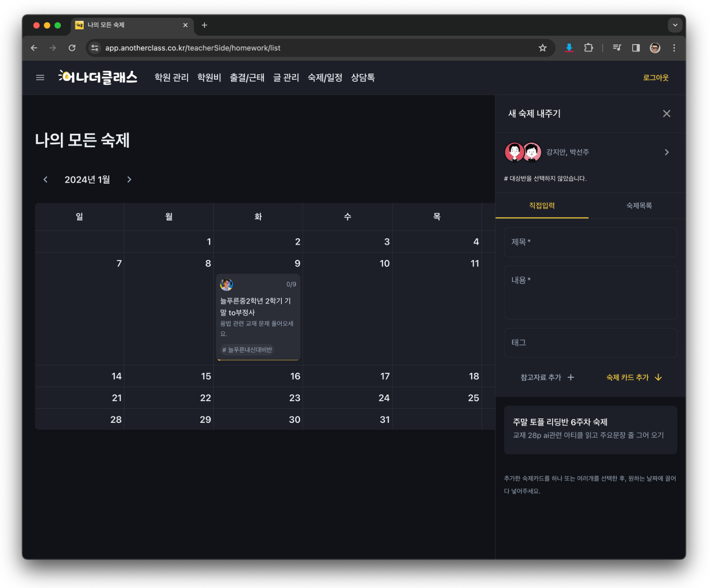The image size is (709, 588).
Task: Open the 상담톡 menu
Action: coord(363,78)
